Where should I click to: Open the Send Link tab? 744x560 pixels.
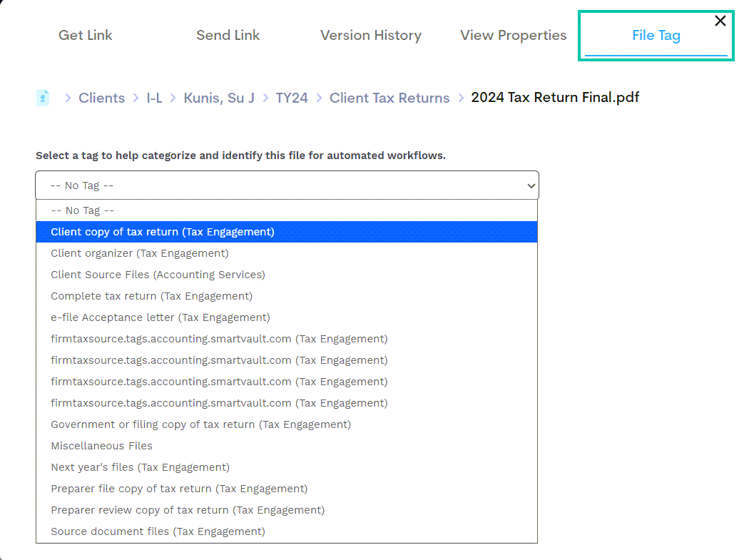[228, 35]
